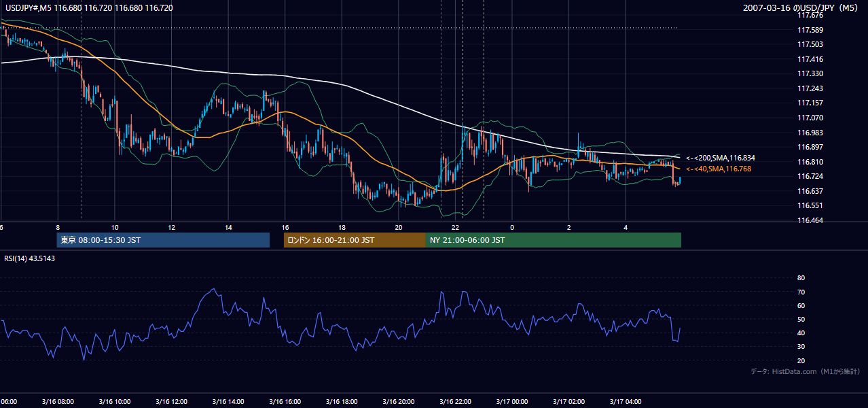This screenshot has height=408, width=868.
Task: Click price axis label 116.983
Action: (810, 133)
